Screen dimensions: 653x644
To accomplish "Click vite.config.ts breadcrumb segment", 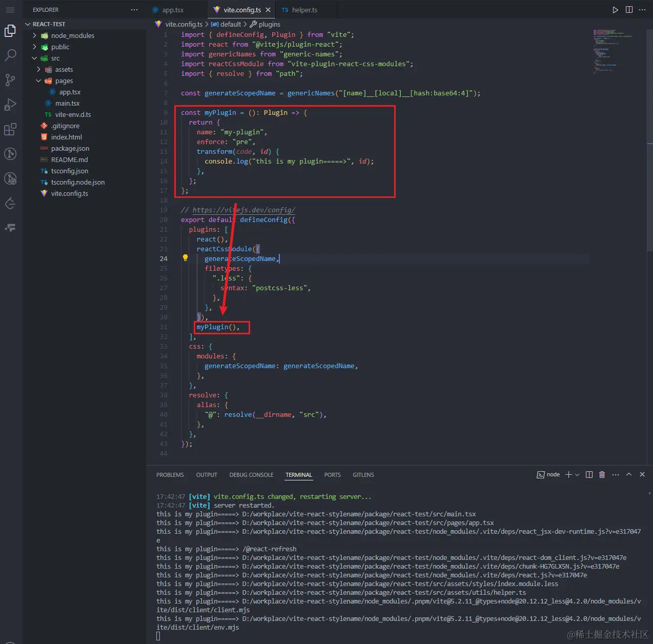I will [183, 24].
